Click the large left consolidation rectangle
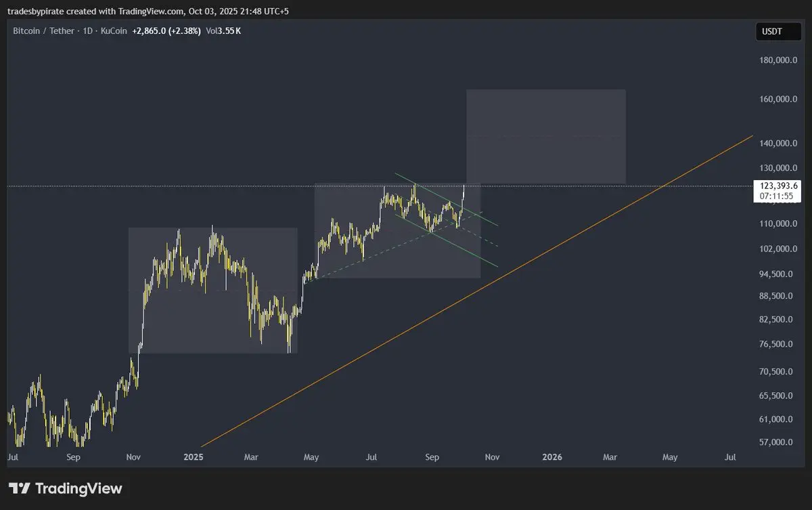Screen dimensions: 812x510 212,290
